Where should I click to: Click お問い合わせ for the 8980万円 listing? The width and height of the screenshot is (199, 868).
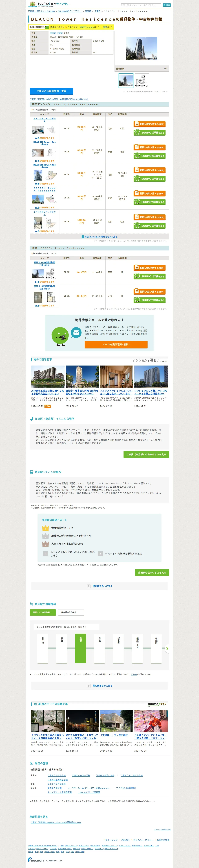(150, 147)
